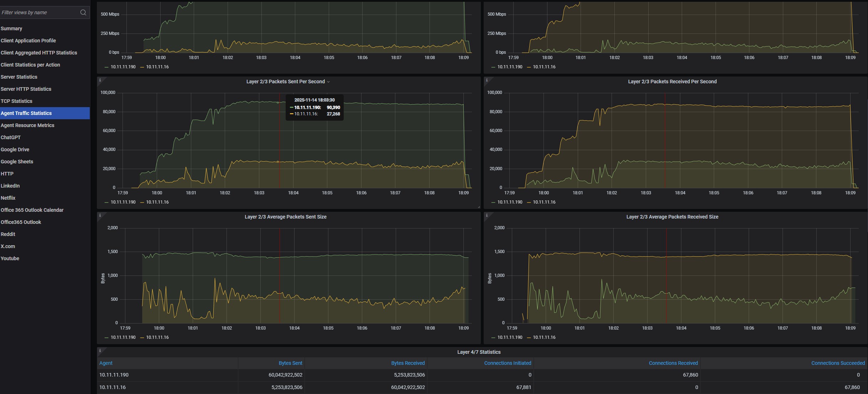Viewport: 868px width, 394px height.
Task: Click info icon on Layer 4/7 Statistics panel
Action: coord(100,351)
